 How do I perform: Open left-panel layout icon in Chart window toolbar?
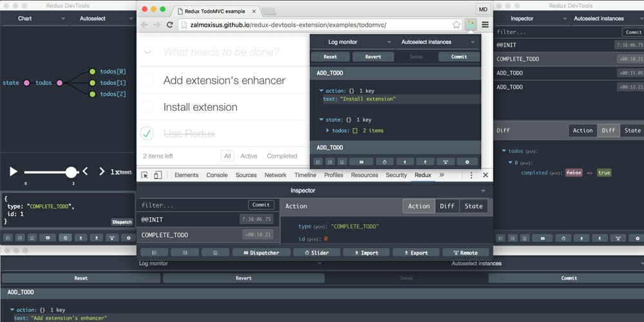pos(7,238)
